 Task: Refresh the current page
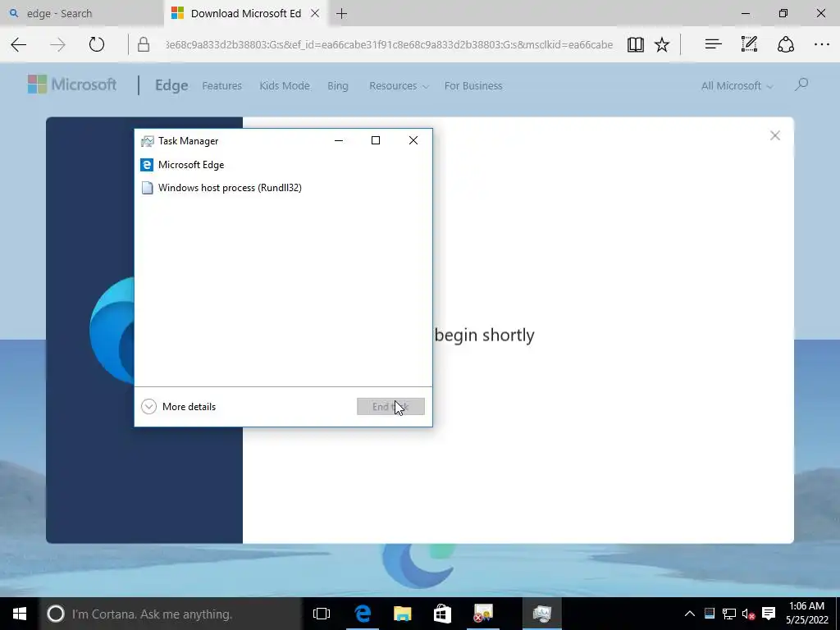(97, 44)
